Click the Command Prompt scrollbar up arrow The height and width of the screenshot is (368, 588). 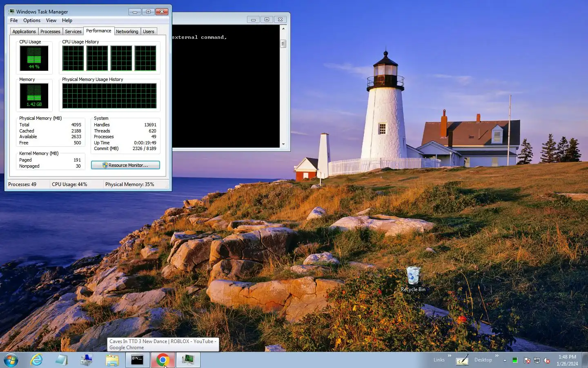coord(283,29)
